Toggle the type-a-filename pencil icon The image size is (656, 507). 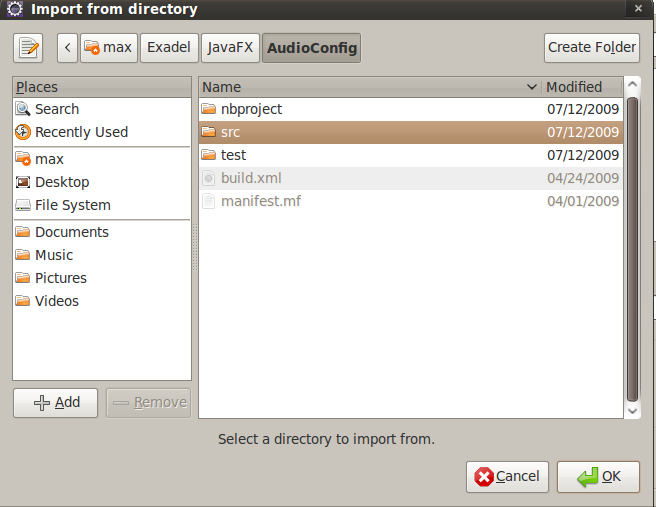(29, 47)
